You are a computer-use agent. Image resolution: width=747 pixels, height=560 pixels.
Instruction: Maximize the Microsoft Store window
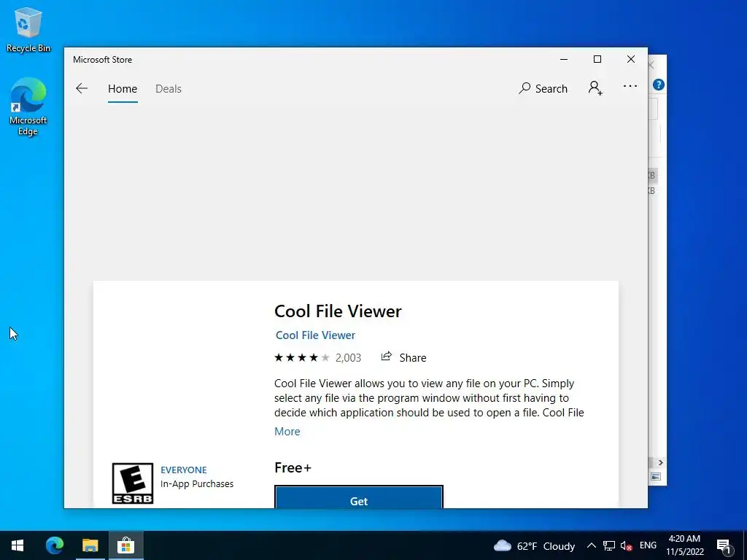tap(597, 59)
